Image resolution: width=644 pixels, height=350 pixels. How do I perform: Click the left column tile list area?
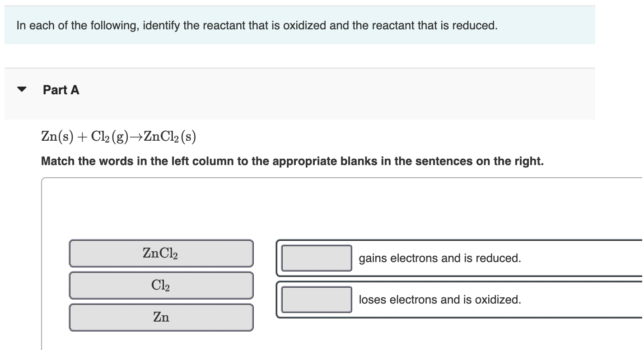(x=161, y=285)
